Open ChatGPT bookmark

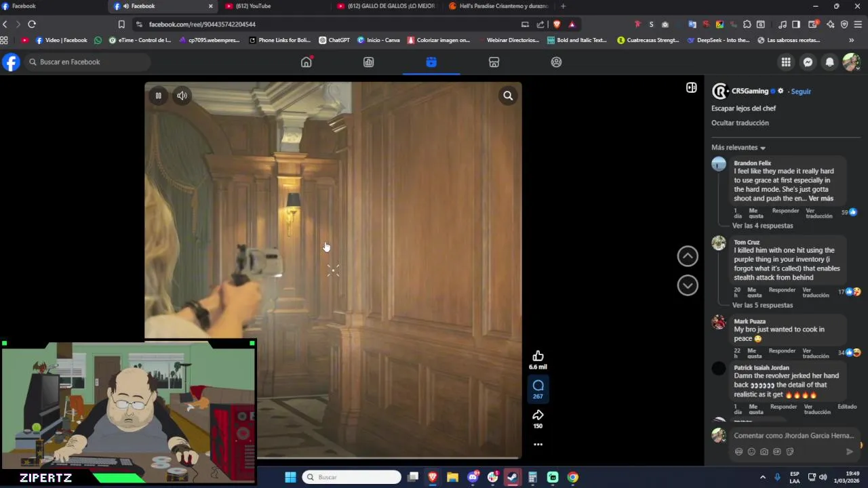(x=334, y=40)
